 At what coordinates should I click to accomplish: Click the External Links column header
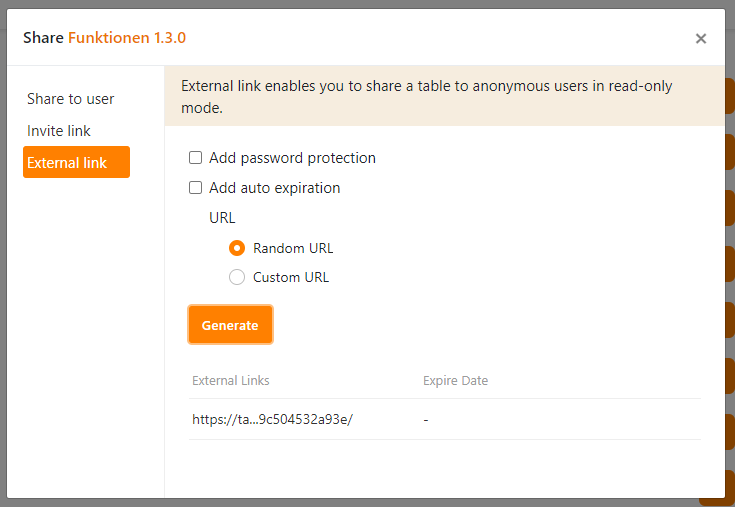(231, 381)
